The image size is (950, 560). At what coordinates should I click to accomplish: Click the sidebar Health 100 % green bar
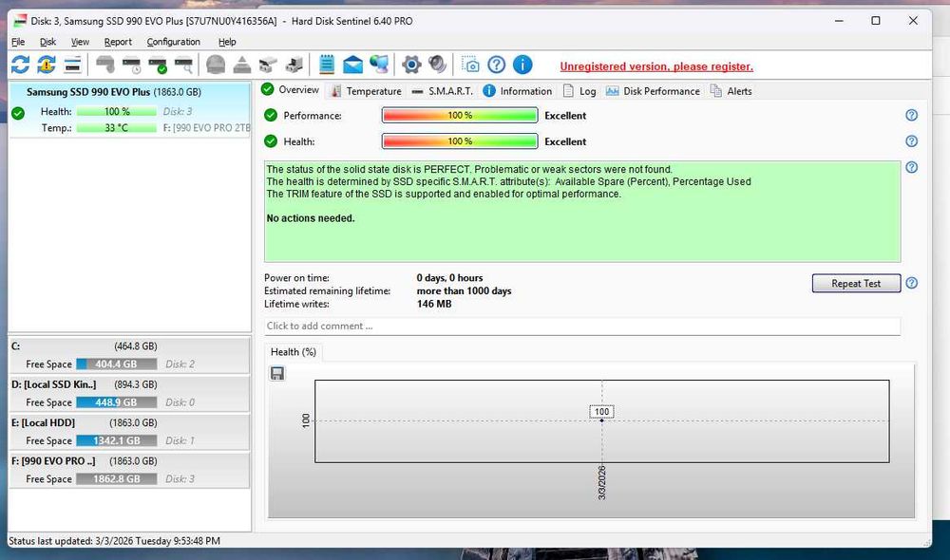click(116, 111)
